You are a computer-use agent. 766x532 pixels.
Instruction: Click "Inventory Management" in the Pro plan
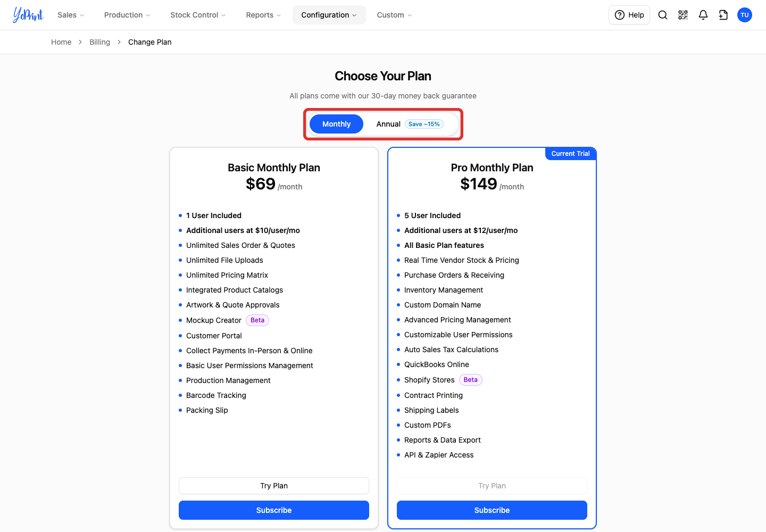[444, 290]
